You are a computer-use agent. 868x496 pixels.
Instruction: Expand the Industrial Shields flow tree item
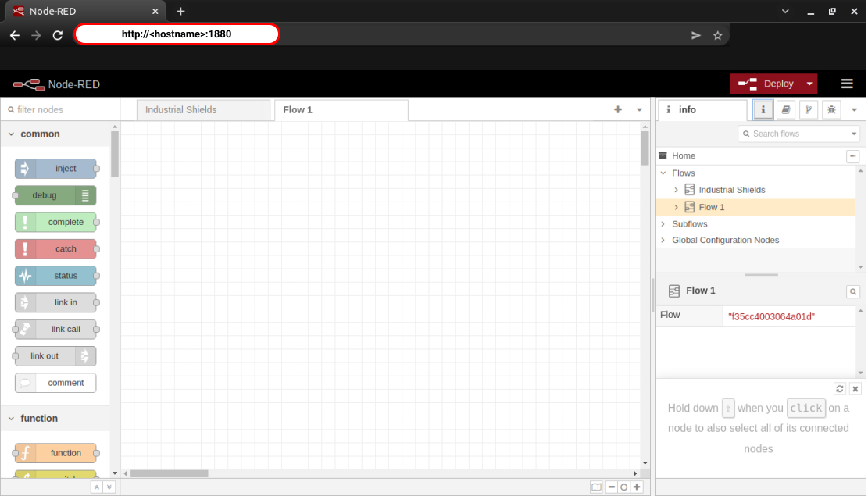coord(676,190)
